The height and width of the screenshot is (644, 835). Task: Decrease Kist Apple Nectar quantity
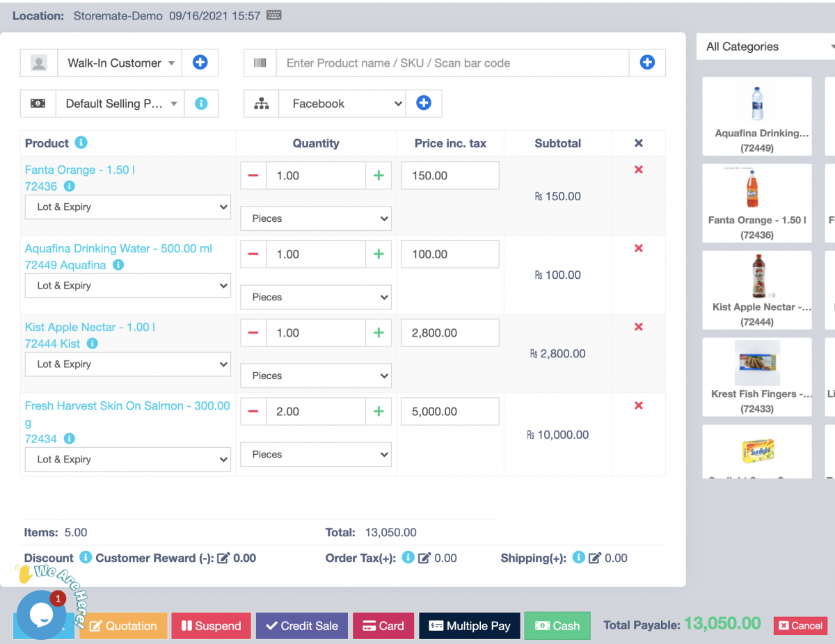click(253, 333)
